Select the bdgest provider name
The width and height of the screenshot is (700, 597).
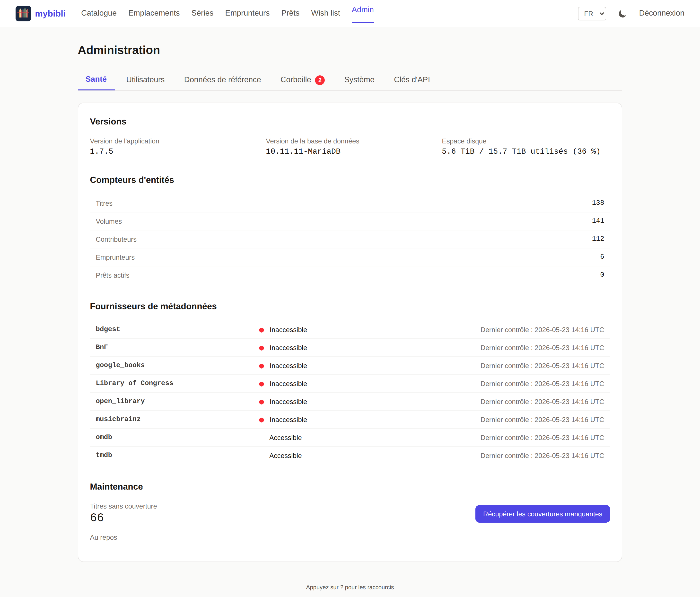click(x=108, y=329)
